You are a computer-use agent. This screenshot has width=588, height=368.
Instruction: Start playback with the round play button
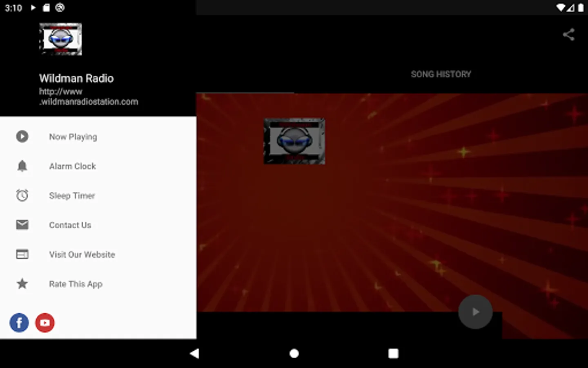[x=475, y=312]
